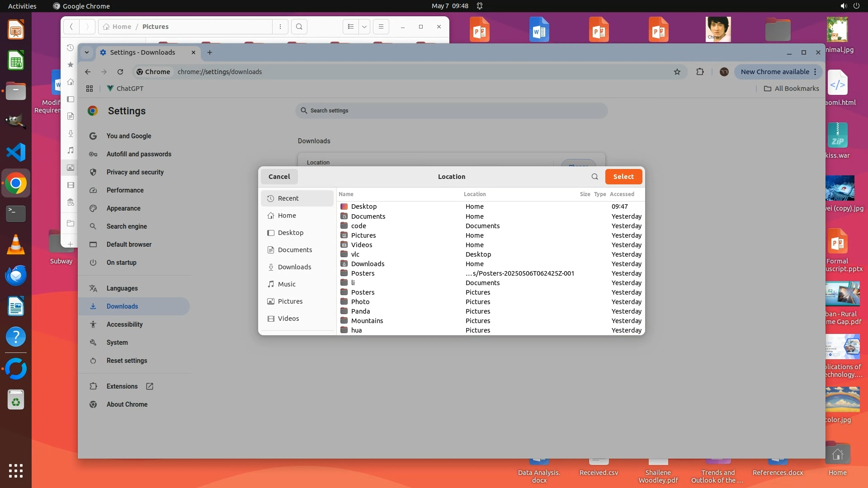868x488 pixels.
Task: Select the Mountains folder row
Action: [x=367, y=321]
